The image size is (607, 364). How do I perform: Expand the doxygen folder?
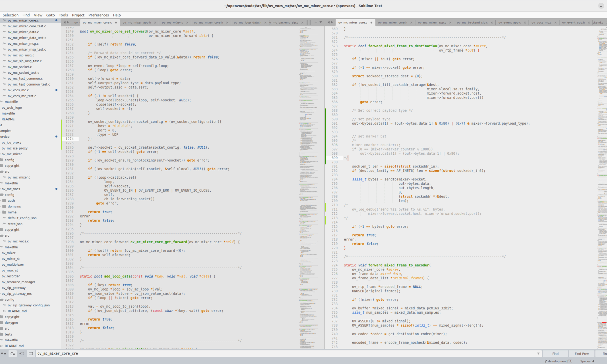click(11, 322)
